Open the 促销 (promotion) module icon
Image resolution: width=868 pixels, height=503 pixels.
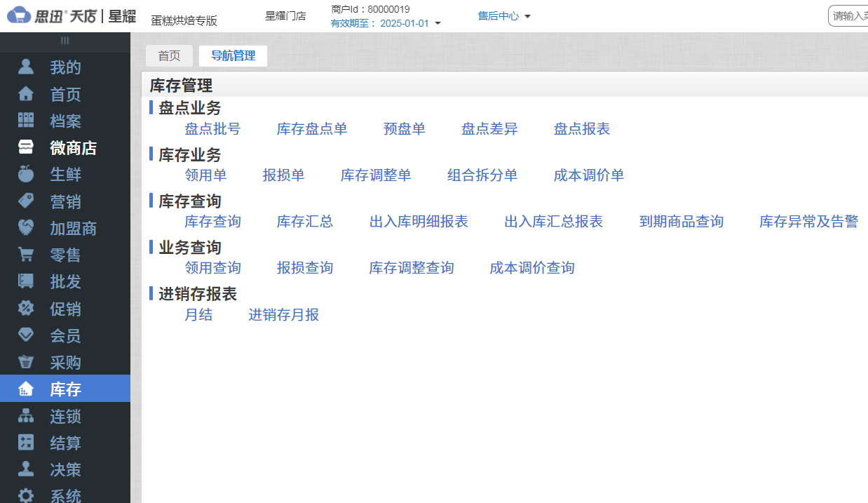click(26, 309)
